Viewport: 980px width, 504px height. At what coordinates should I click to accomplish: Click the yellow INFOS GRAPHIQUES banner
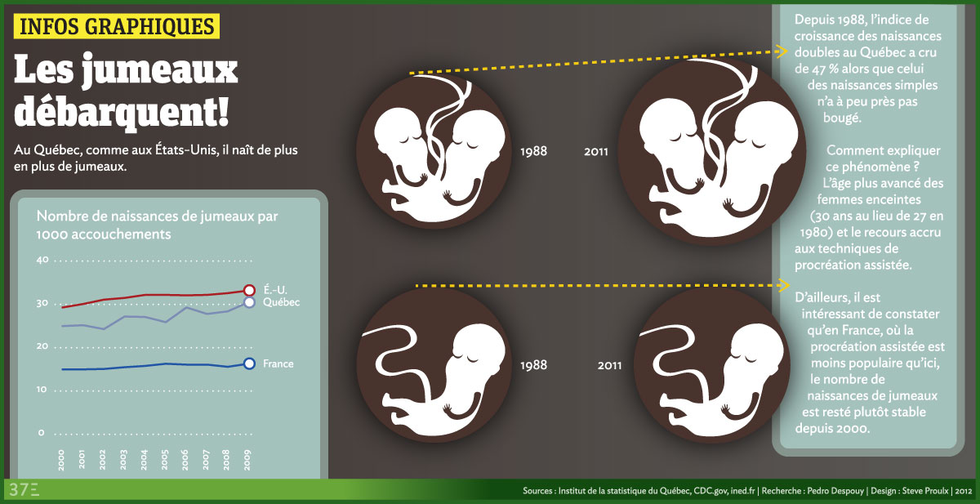[x=117, y=26]
